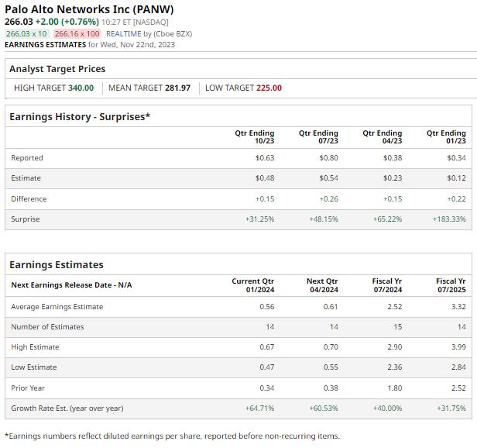Click the prior year value 1.80
Image resolution: width=477 pixels, height=448 pixels.
[395, 388]
